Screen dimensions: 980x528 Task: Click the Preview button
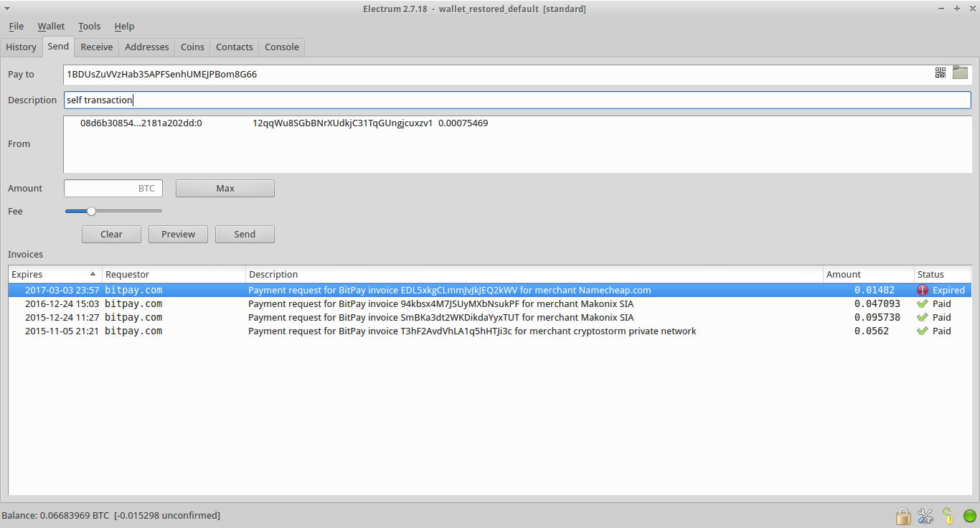tap(178, 235)
